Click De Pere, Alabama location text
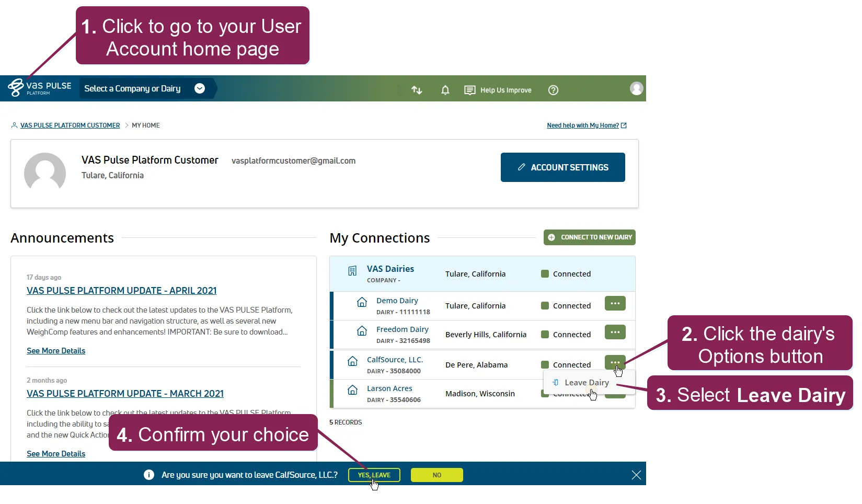 [476, 365]
